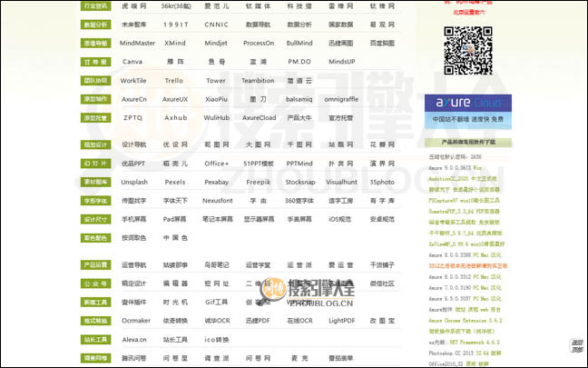Open the Ocrmaker link

[136, 321]
